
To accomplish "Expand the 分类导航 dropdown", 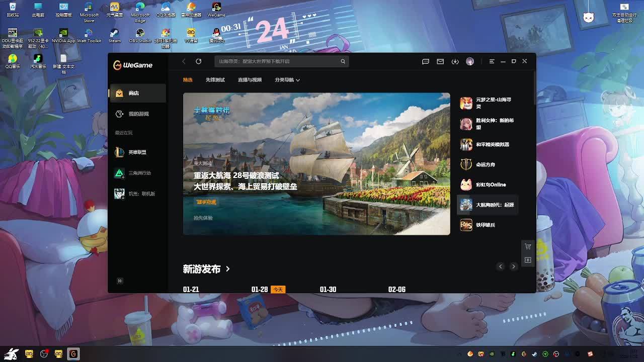I will pyautogui.click(x=287, y=80).
